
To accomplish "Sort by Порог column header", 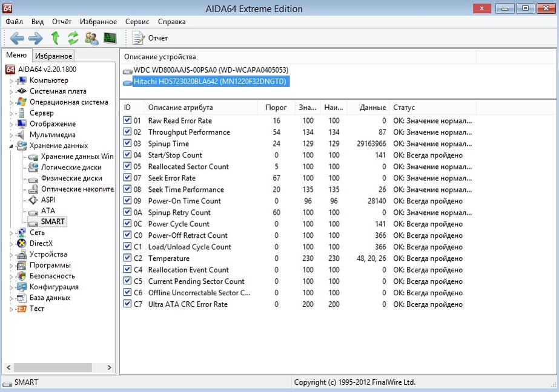I will tap(276, 107).
